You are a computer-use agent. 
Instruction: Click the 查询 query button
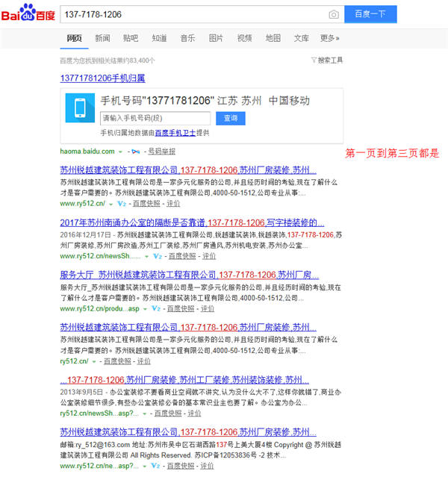pos(231,119)
